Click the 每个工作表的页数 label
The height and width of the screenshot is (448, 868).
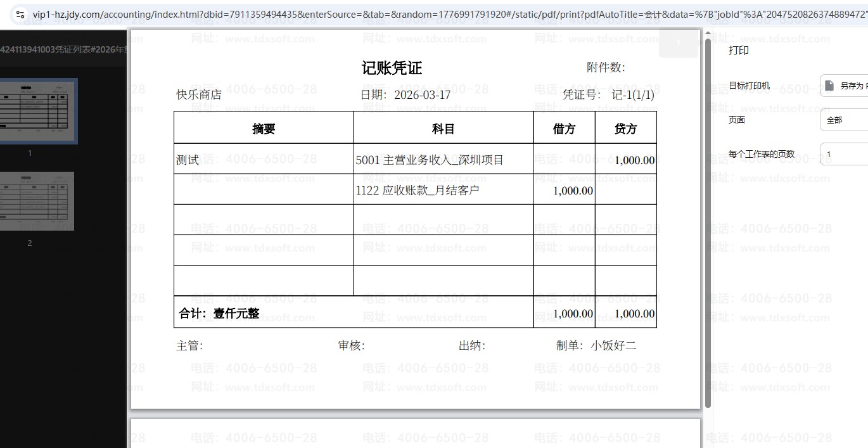762,154
